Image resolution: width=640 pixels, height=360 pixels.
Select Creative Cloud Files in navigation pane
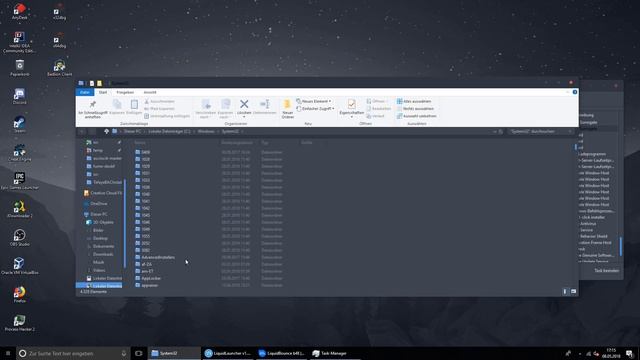103,193
